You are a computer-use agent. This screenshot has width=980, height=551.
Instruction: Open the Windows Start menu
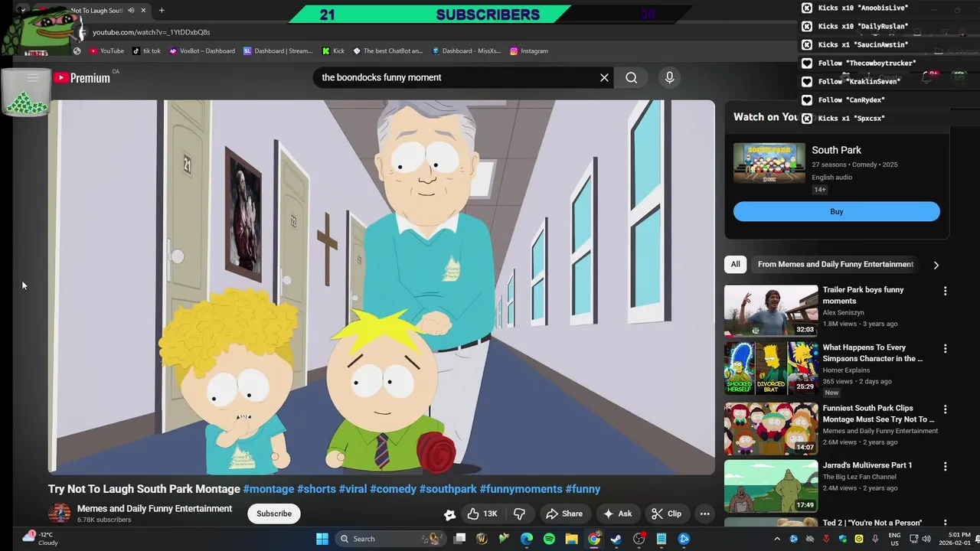click(x=322, y=539)
